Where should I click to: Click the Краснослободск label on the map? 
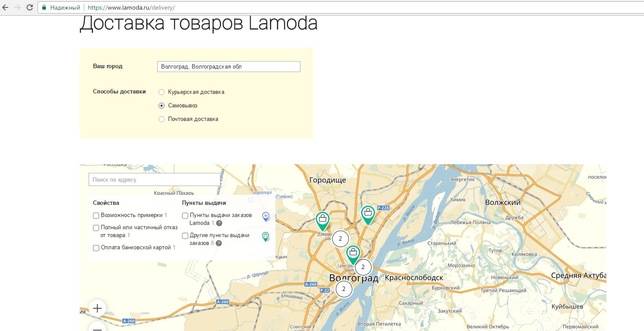414,278
